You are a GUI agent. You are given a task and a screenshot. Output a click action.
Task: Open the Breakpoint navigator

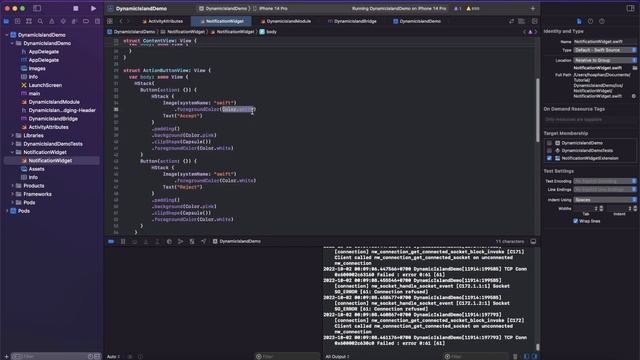coord(86,21)
